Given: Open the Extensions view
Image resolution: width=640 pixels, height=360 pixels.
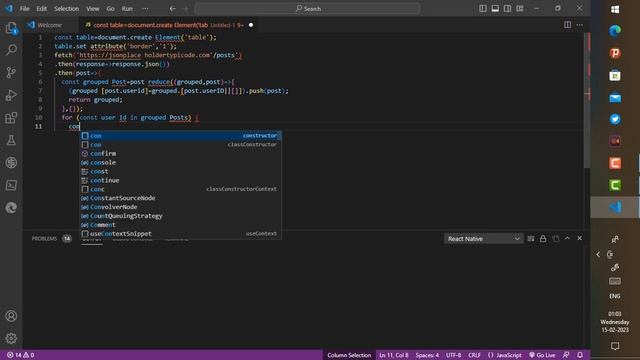Looking at the screenshot, I should click(11, 118).
